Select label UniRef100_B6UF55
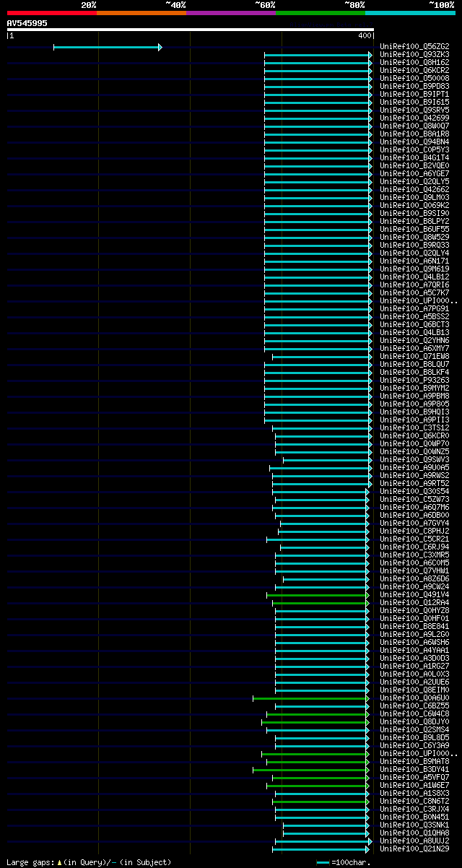Image resolution: width=462 pixels, height=868 pixels. tap(414, 230)
